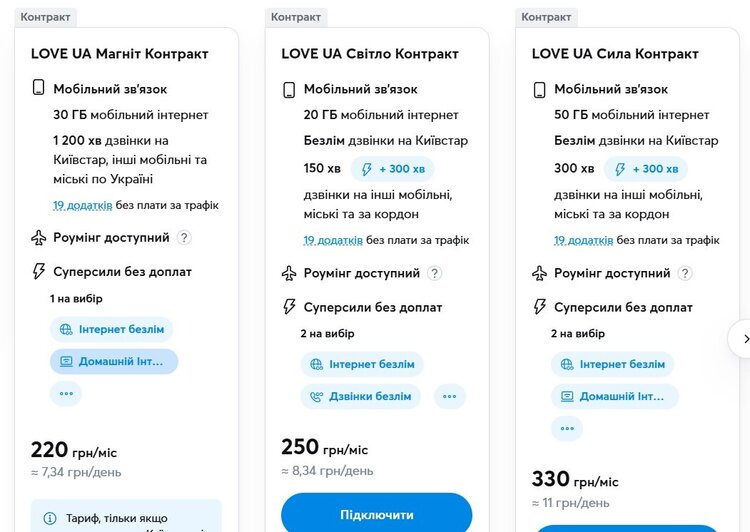
Task: Select Інтернет безлім superpower in Світло card
Action: tap(362, 364)
